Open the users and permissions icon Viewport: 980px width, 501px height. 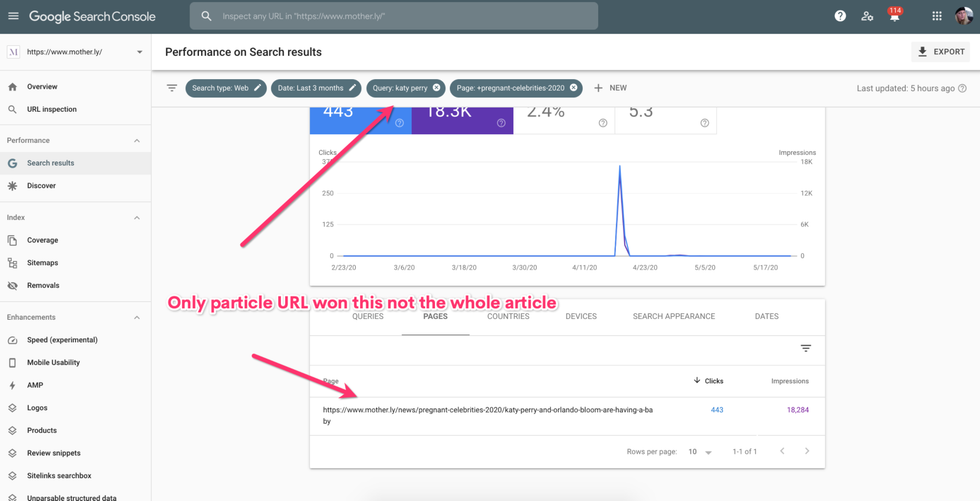click(867, 16)
